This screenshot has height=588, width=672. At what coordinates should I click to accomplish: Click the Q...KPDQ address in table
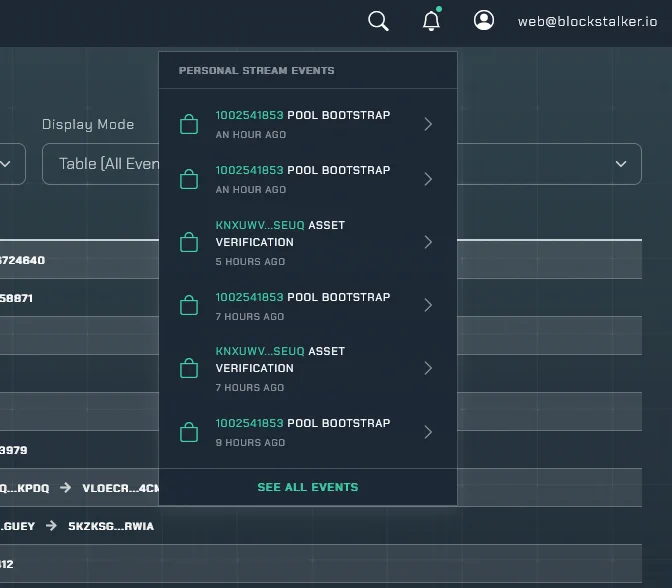(24, 488)
